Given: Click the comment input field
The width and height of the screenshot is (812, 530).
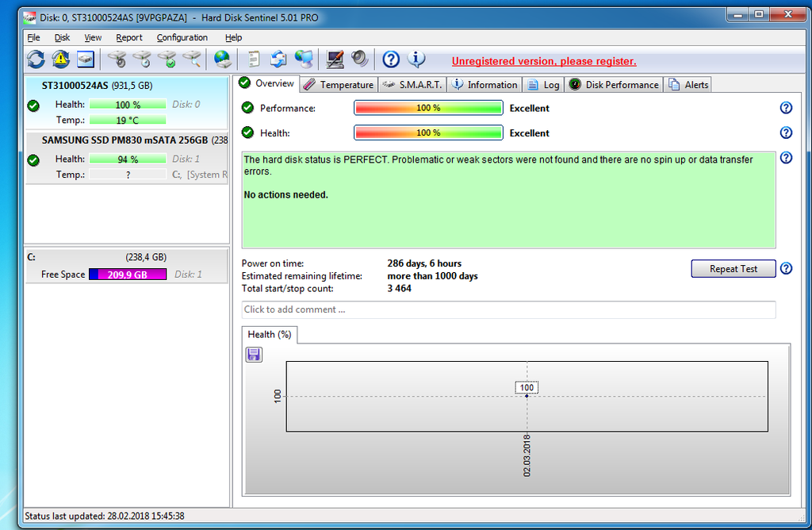Looking at the screenshot, I should pos(508,309).
